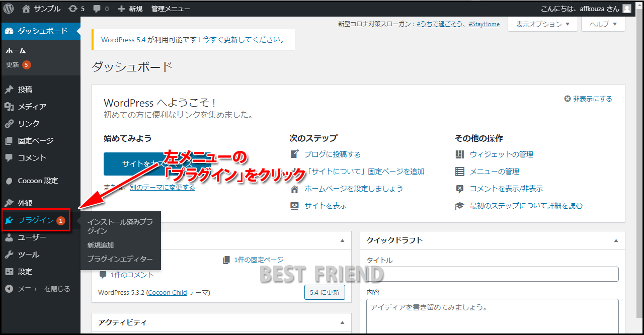Click the plus 新規 new content icon
644x335 pixels.
121,9
